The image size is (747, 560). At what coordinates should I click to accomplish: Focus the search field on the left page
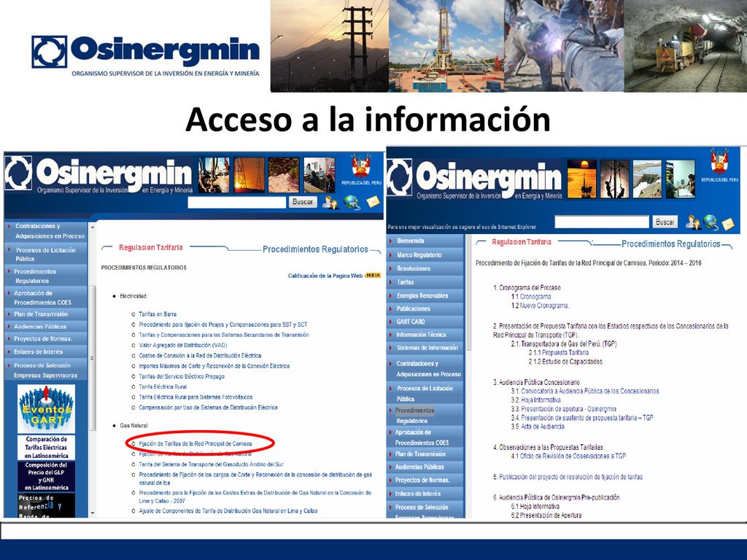[237, 203]
